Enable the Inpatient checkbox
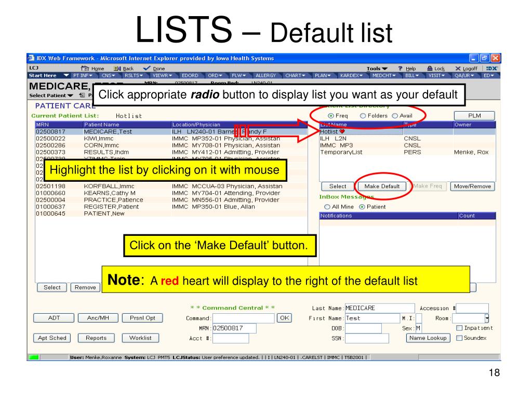Image resolution: width=532 pixels, height=399 pixels. click(x=459, y=328)
